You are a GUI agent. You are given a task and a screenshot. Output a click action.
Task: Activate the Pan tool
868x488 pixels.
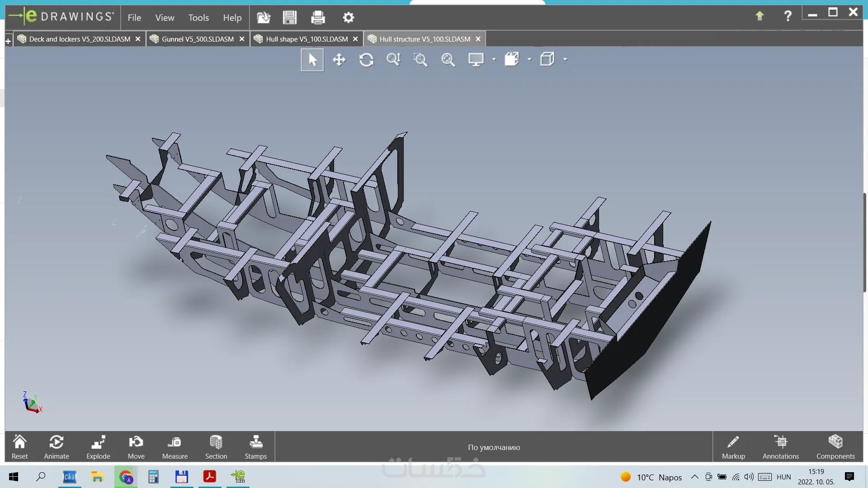339,60
